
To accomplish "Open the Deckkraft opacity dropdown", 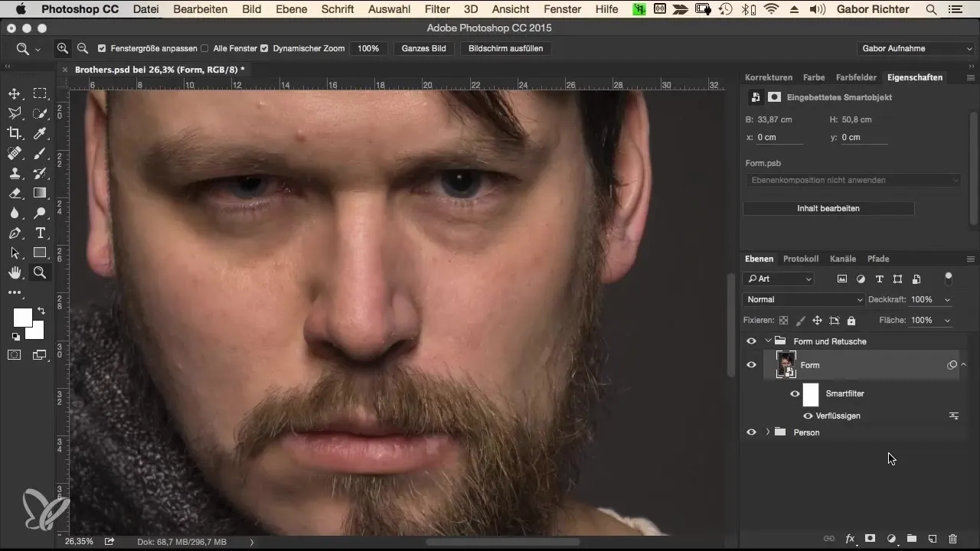I will pyautogui.click(x=948, y=299).
